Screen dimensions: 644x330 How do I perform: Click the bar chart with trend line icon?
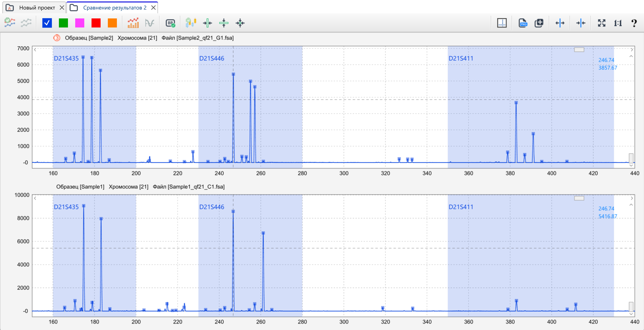click(x=133, y=23)
